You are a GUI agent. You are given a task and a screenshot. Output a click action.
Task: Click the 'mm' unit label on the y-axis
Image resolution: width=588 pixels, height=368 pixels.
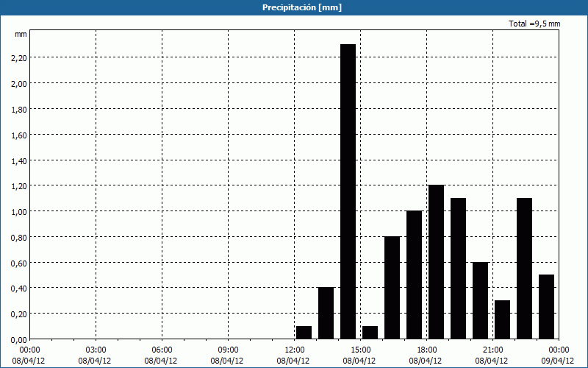pyautogui.click(x=21, y=34)
